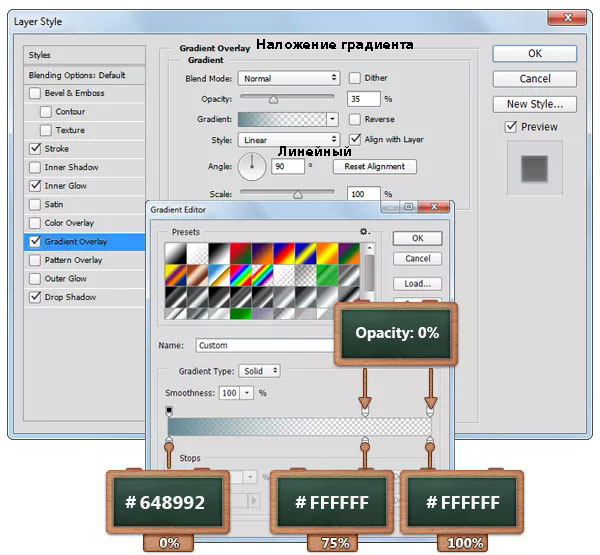This screenshot has width=600, height=555.
Task: Open the Blend Mode dropdown
Action: [x=289, y=78]
